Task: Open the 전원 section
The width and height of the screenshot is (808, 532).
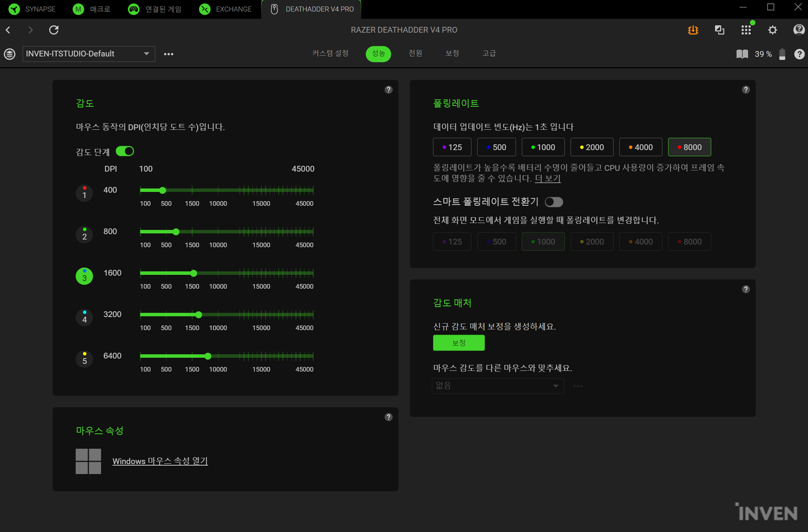Action: (x=415, y=53)
